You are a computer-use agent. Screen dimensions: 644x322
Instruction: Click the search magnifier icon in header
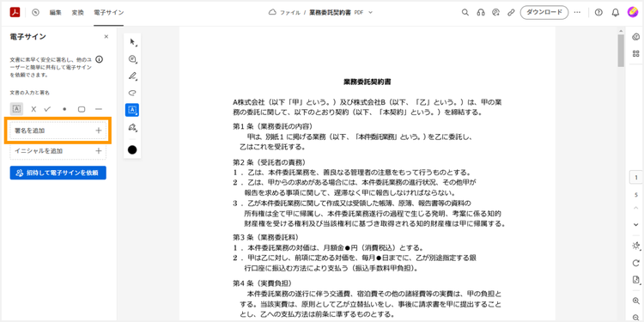465,12
